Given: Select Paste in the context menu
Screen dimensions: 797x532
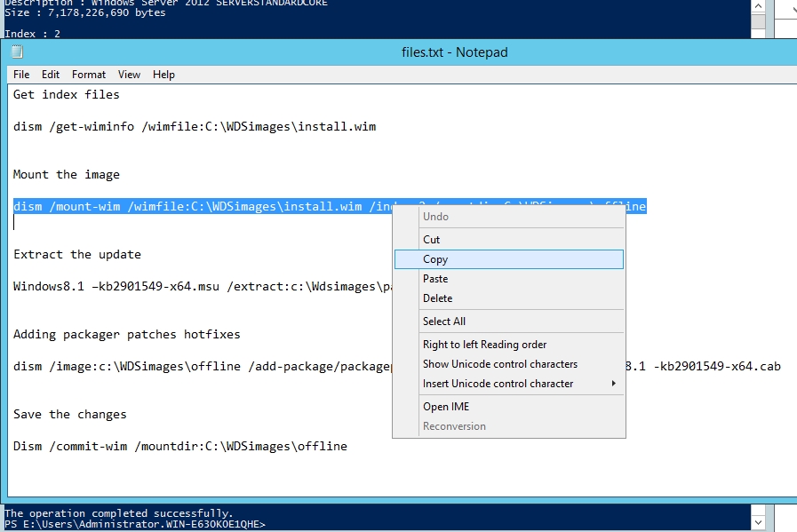Looking at the screenshot, I should [x=435, y=279].
